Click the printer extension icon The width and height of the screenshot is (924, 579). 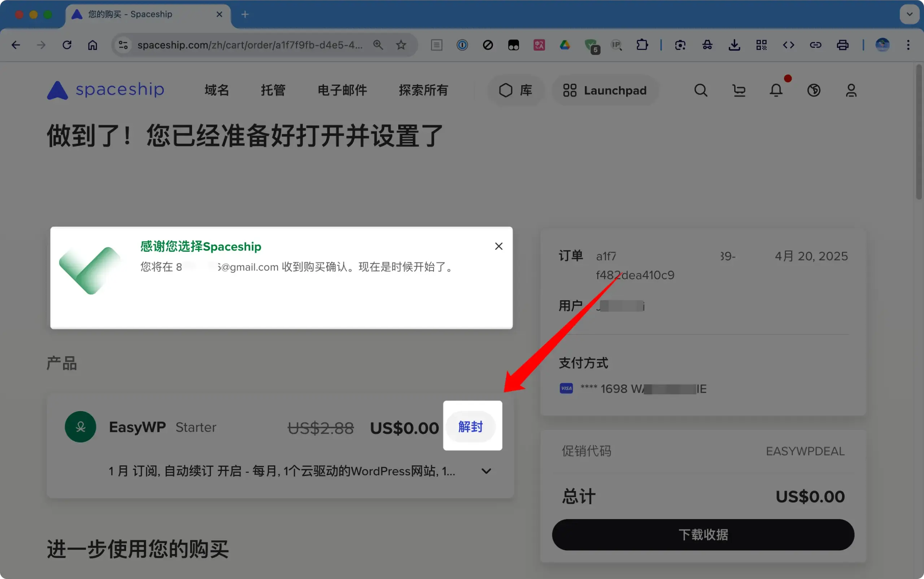(x=842, y=45)
